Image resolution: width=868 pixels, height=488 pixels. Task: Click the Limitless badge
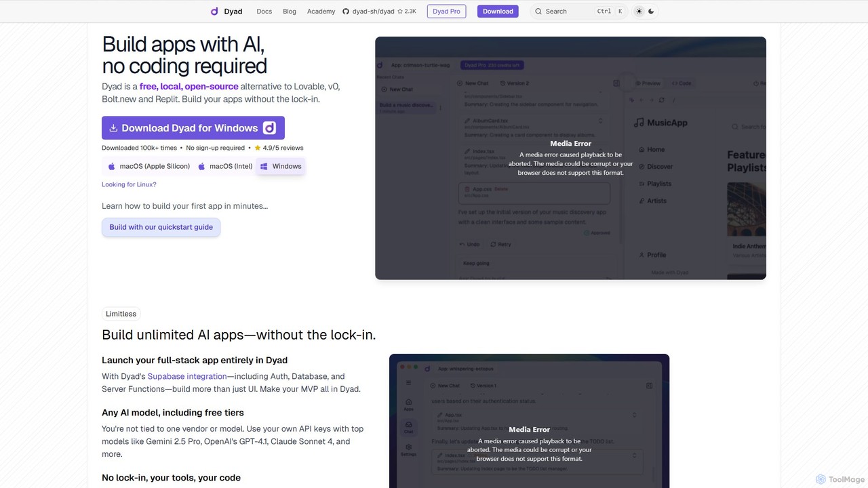121,314
